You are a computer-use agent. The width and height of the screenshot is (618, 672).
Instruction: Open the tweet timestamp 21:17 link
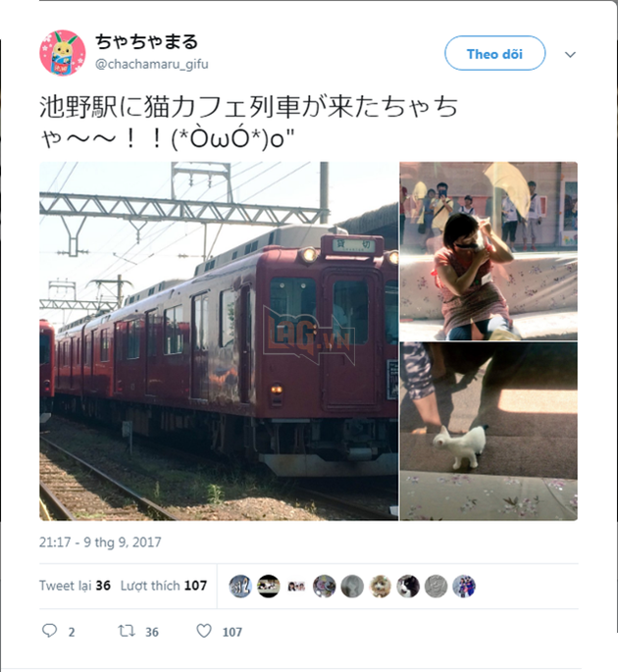[100, 543]
